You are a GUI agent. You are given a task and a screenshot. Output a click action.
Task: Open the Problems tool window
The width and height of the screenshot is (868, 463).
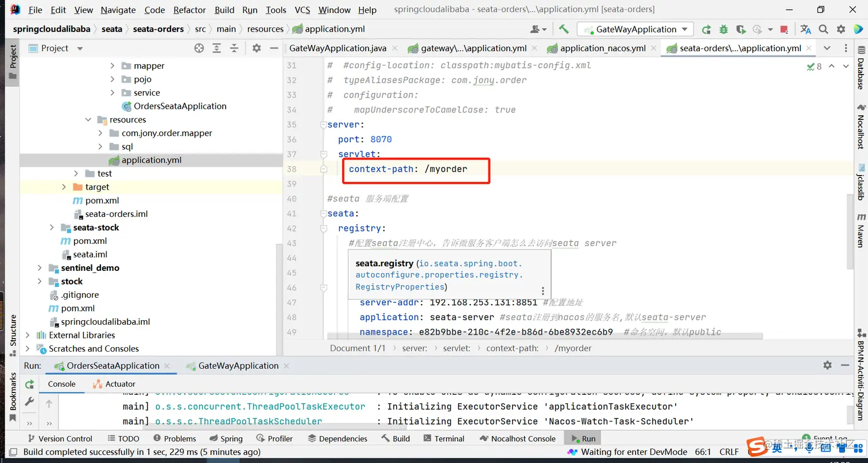[x=175, y=439]
